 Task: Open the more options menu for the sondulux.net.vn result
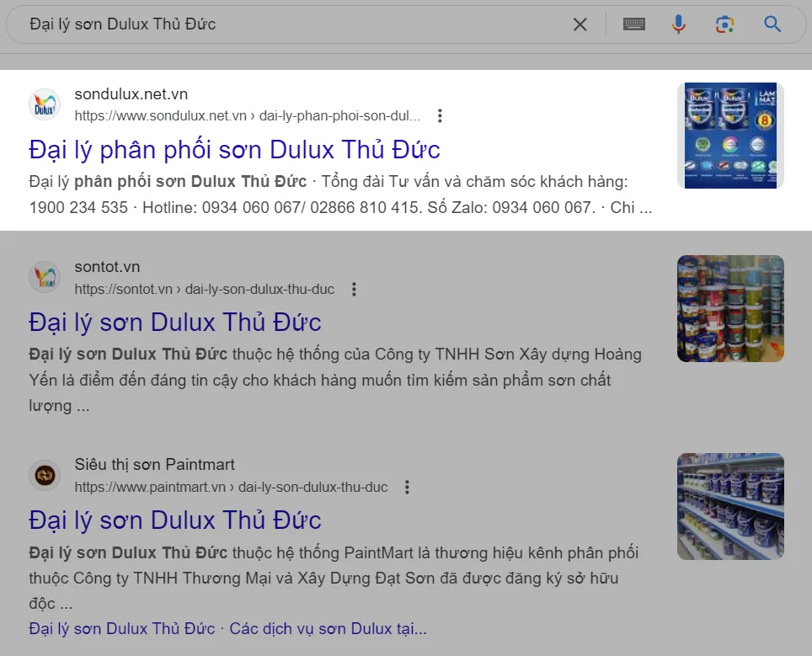click(440, 116)
